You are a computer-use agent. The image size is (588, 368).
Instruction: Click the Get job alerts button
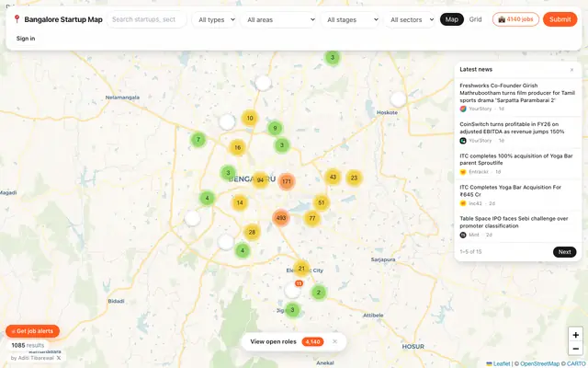click(33, 331)
